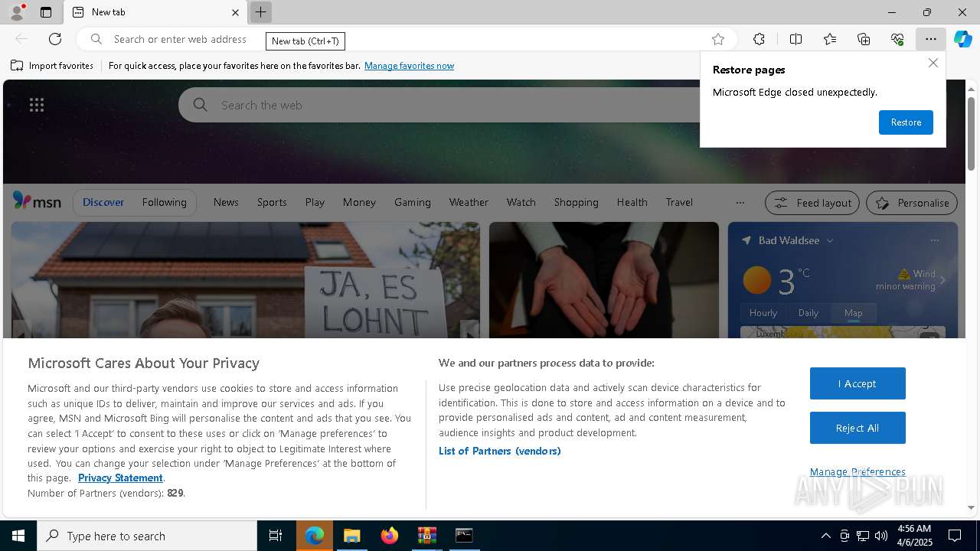Screen dimensions: 980x551
Task: Click the Windows taskbar search box
Action: point(147,536)
